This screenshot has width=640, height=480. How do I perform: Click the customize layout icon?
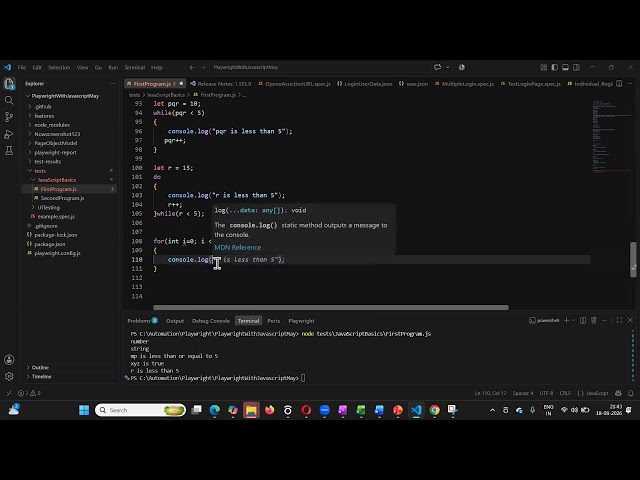(544, 67)
